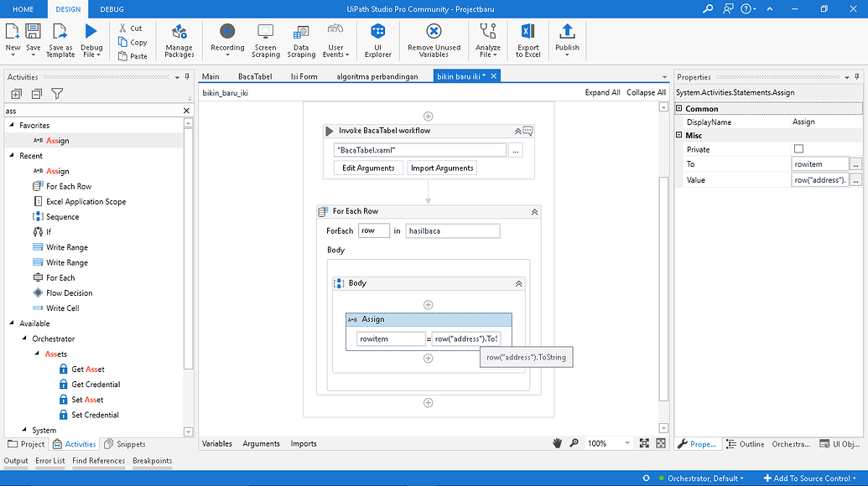
Task: Click the Publish icon
Action: [x=567, y=32]
